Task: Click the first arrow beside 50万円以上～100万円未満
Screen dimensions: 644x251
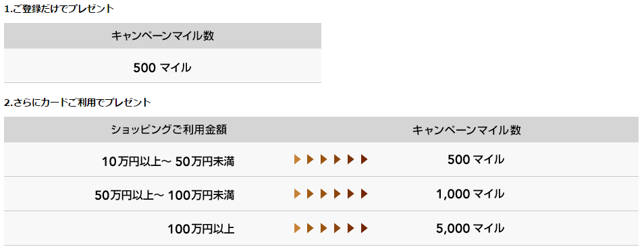Action: pos(297,194)
